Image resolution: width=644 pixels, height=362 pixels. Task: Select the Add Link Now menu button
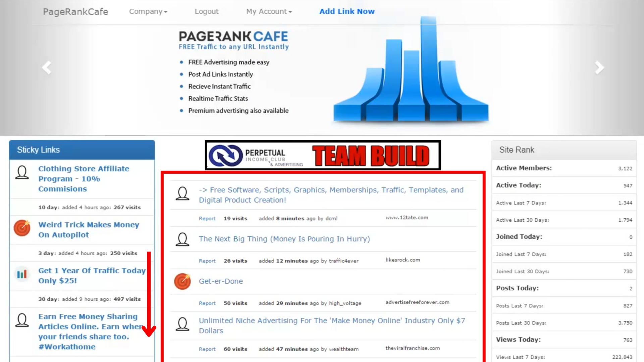(x=347, y=11)
